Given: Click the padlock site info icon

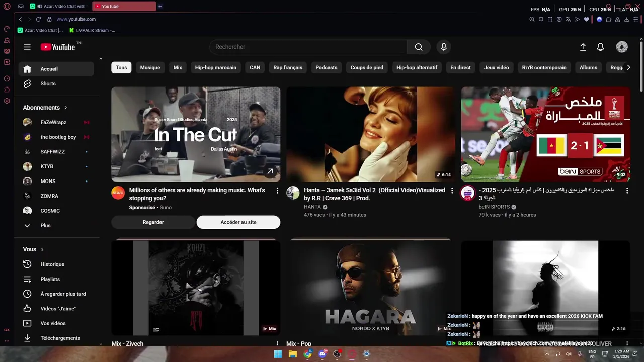Looking at the screenshot, I should click(49, 19).
